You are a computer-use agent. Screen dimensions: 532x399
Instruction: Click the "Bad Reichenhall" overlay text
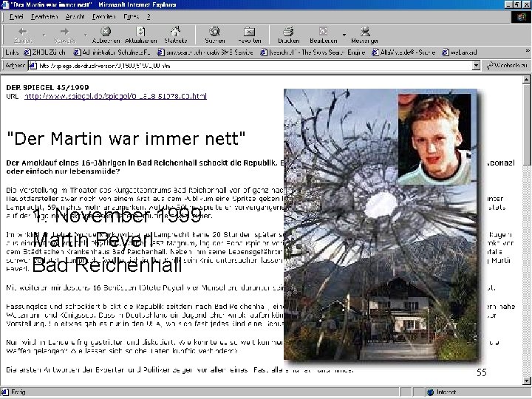click(x=107, y=265)
